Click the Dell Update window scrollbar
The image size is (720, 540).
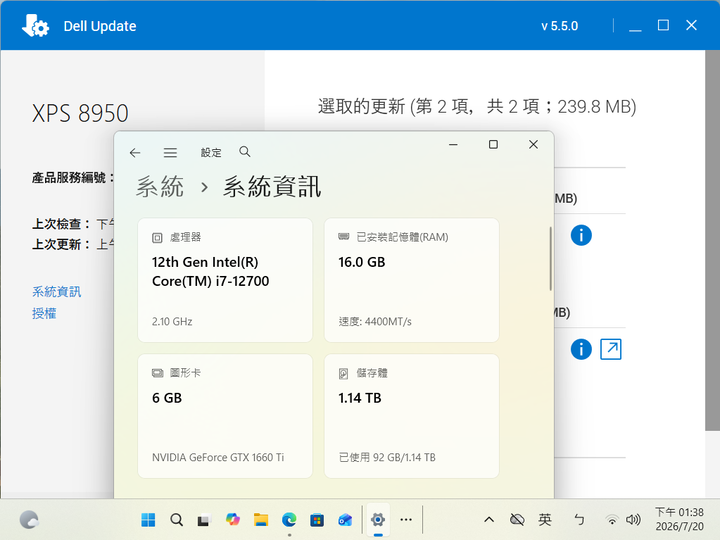(x=712, y=240)
